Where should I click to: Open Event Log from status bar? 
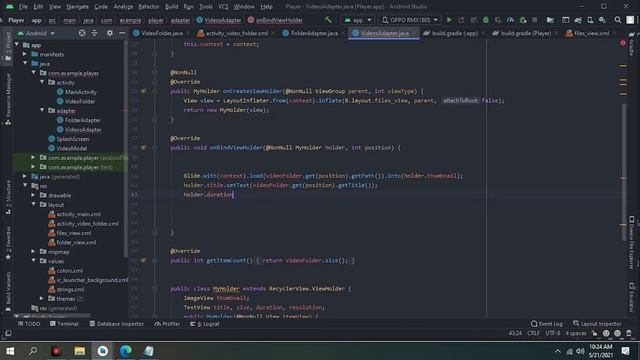click(x=547, y=324)
